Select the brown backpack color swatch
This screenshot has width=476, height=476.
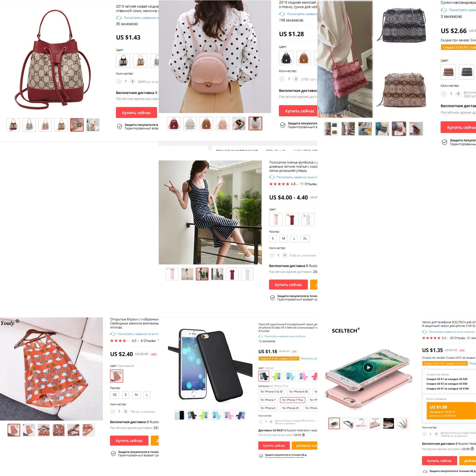point(303,58)
